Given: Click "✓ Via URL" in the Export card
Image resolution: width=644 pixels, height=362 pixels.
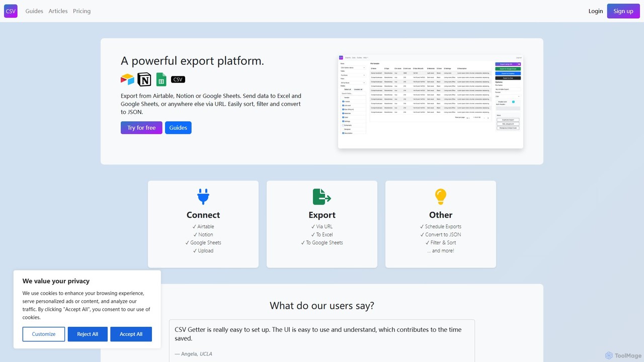Looking at the screenshot, I should pos(322,227).
